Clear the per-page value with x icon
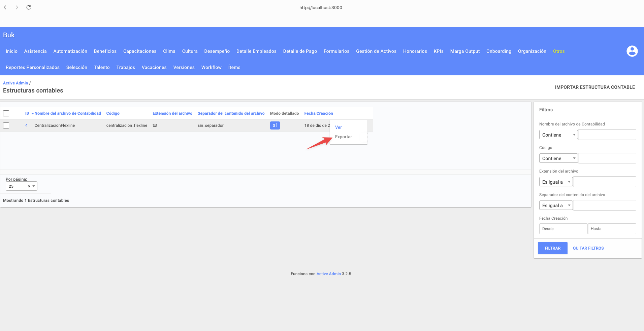The height and width of the screenshot is (331, 644). pyautogui.click(x=29, y=186)
